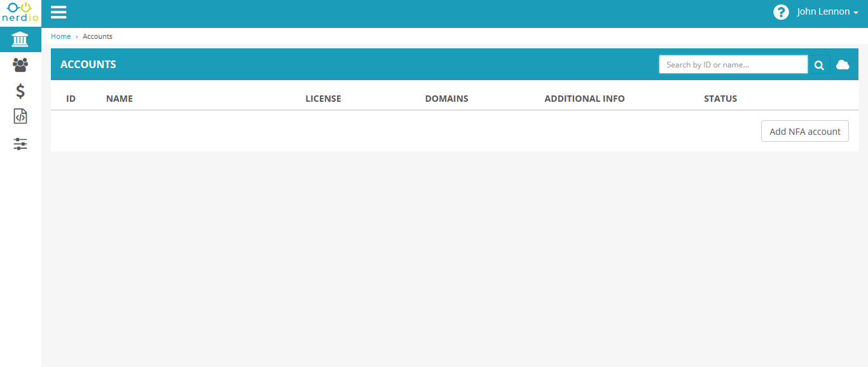Open the Accounts bank icon in sidebar
This screenshot has width=868, height=367.
coord(20,39)
